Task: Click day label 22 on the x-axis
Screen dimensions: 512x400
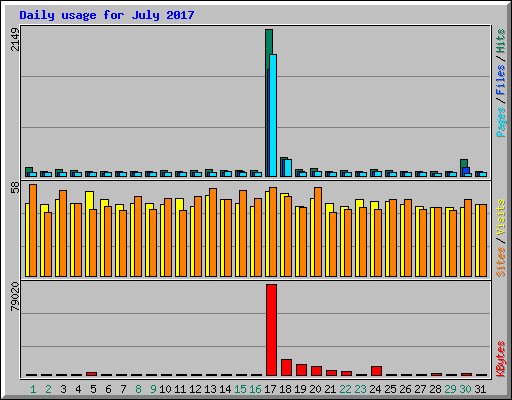Action: (345, 389)
